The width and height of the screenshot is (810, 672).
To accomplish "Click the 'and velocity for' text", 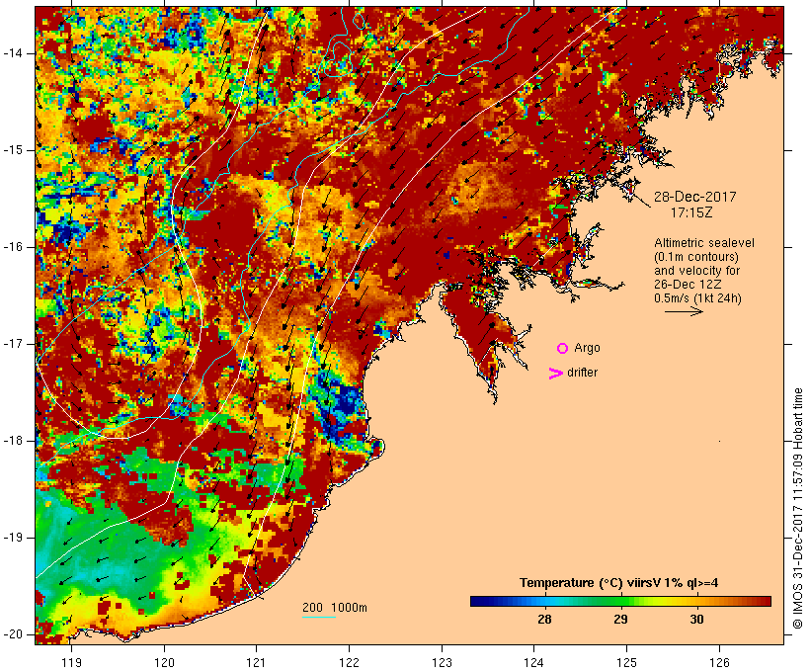I will pyautogui.click(x=696, y=271).
